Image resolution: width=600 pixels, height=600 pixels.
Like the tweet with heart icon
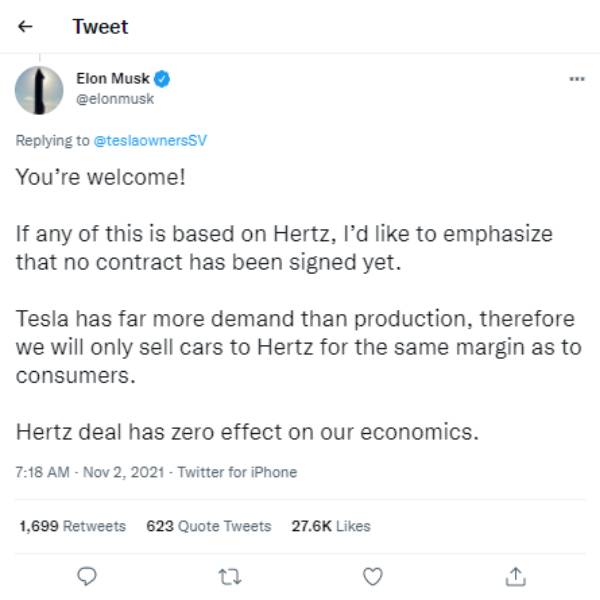(x=373, y=576)
